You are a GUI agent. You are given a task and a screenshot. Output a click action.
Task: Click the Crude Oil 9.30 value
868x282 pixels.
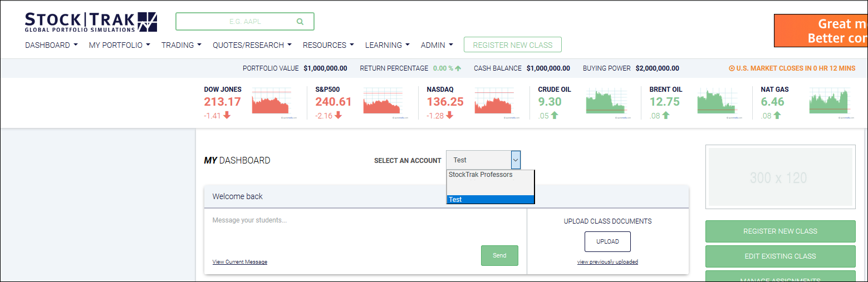click(x=550, y=102)
